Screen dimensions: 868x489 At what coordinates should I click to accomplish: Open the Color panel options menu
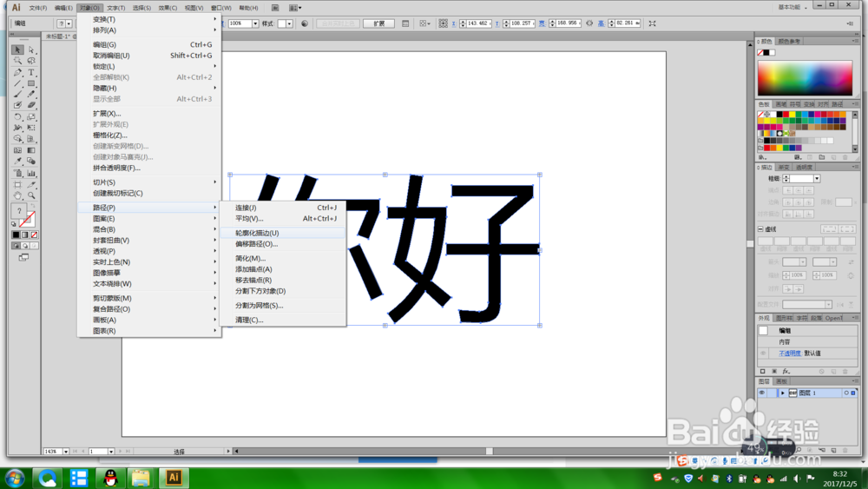click(855, 42)
